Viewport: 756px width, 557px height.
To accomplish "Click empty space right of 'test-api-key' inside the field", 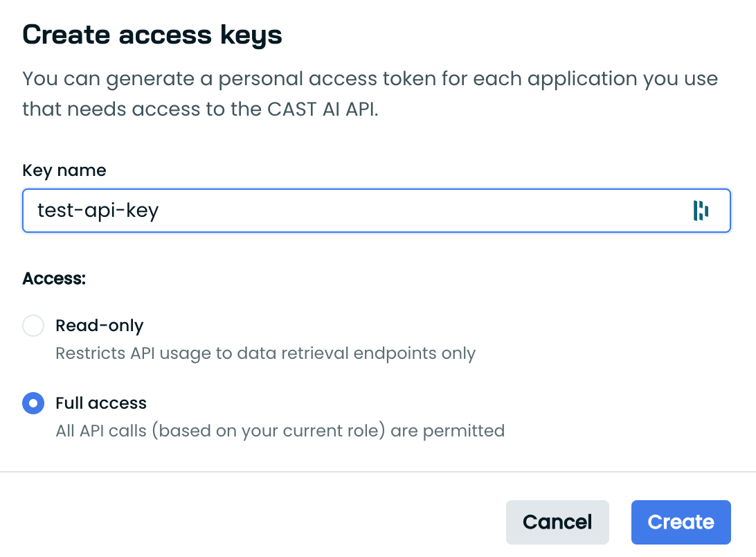I will (415, 211).
